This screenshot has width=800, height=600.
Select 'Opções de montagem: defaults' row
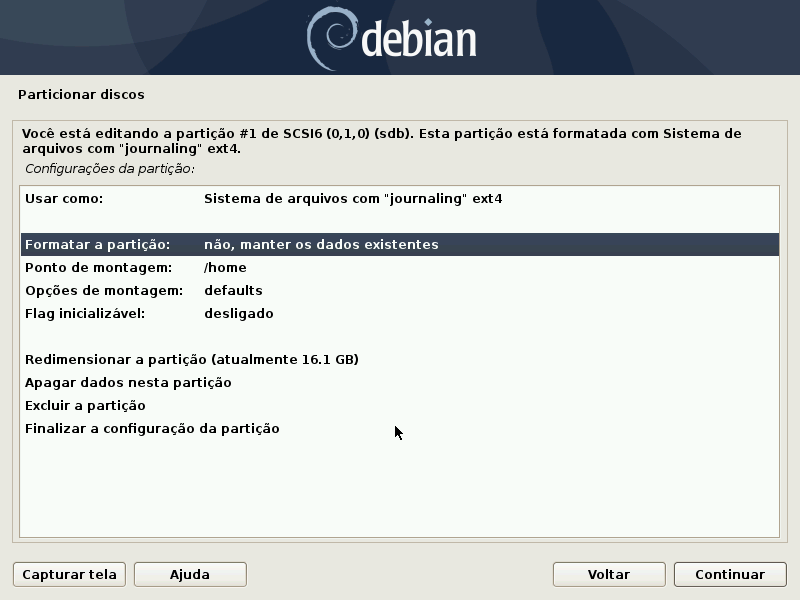[x=399, y=290]
